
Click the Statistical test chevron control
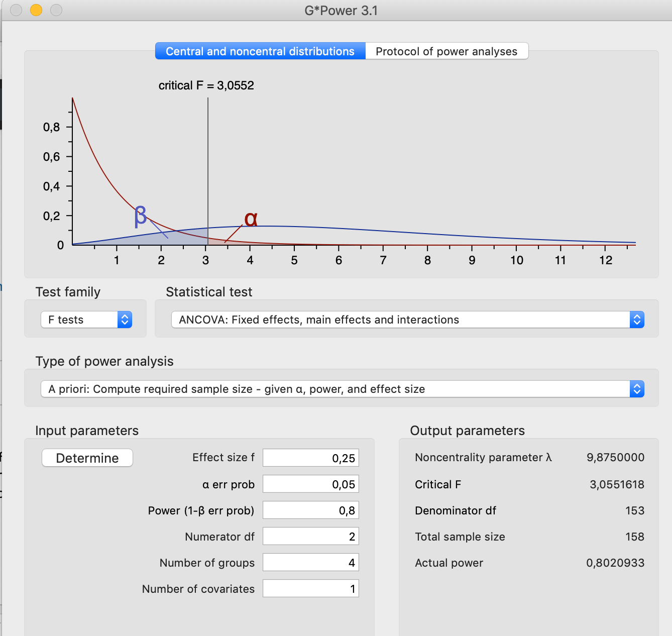pyautogui.click(x=637, y=320)
